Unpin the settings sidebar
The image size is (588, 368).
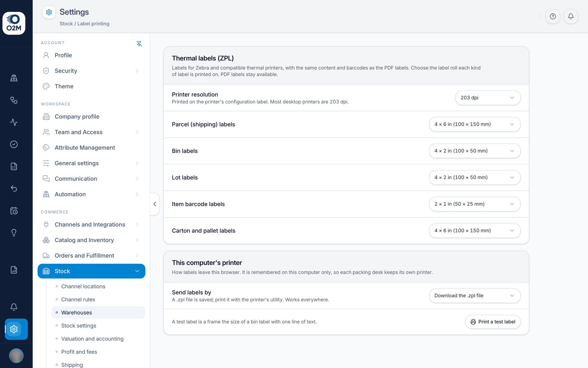click(139, 44)
